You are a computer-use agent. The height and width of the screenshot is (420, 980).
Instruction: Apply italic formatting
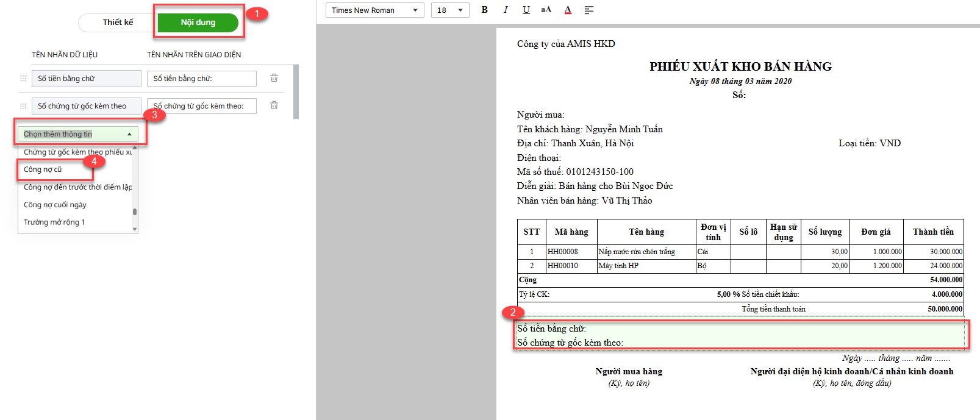pyautogui.click(x=506, y=10)
